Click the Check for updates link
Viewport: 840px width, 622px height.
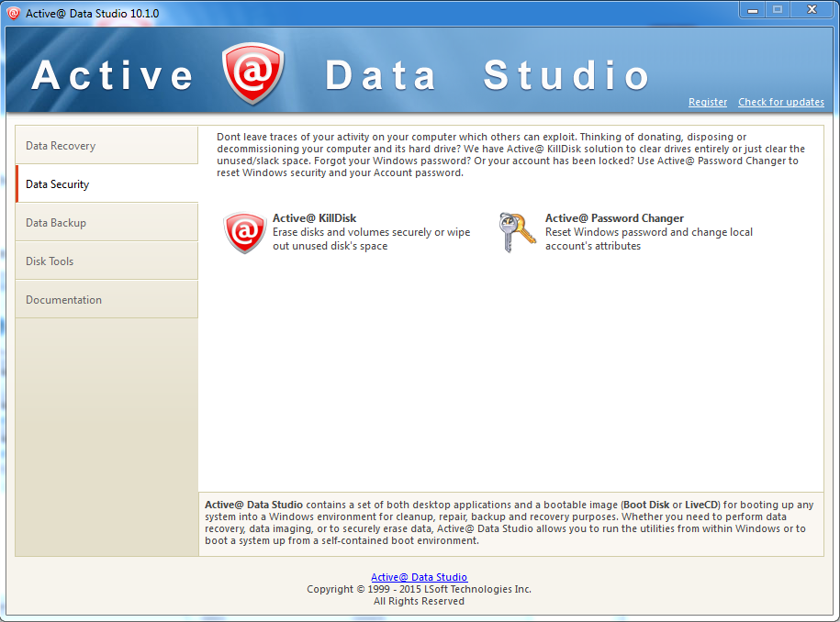781,102
